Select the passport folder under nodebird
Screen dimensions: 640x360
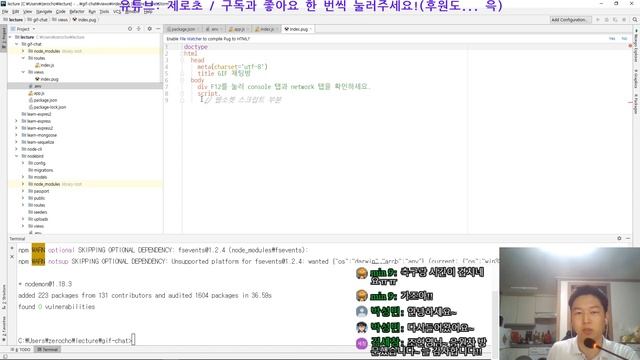(x=39, y=191)
